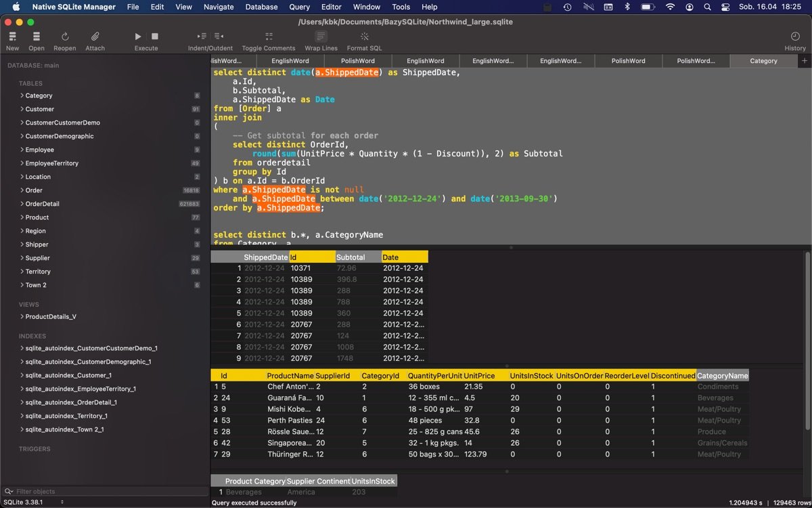Switch to the Category tab
This screenshot has width=812, height=508.
click(763, 60)
